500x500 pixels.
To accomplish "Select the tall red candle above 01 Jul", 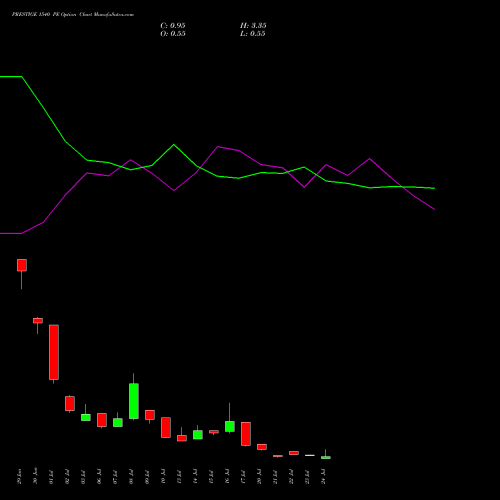I will point(54,352).
